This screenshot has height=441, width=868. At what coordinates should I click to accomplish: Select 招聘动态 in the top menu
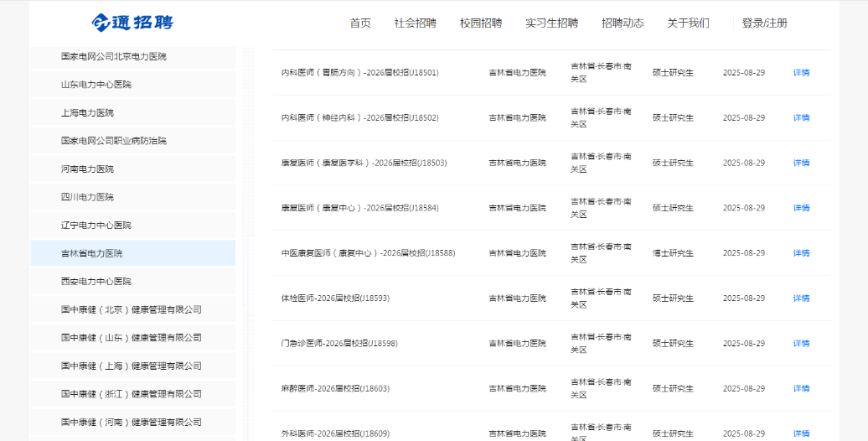623,23
